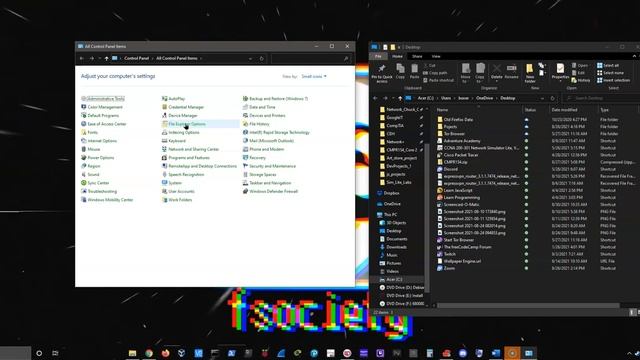Screen dimensions: 640x360
Task: Go up one level in Control Panel
Action: tap(106, 58)
